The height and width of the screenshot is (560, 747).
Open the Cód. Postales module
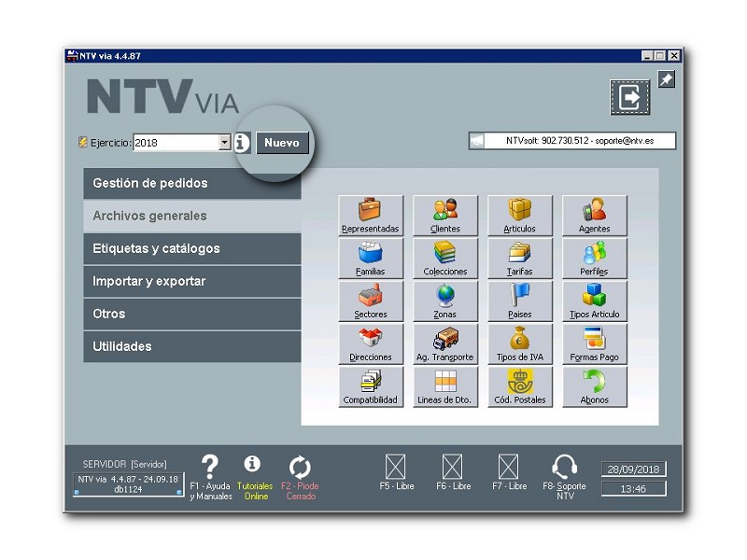[520, 386]
